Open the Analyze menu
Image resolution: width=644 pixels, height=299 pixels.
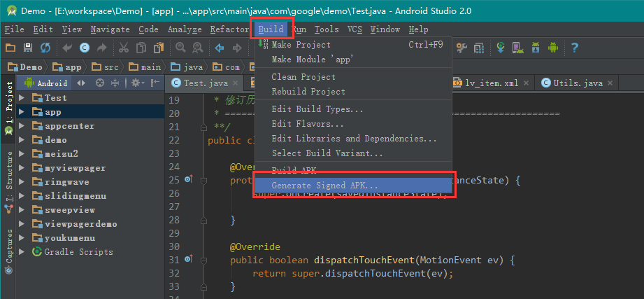185,29
